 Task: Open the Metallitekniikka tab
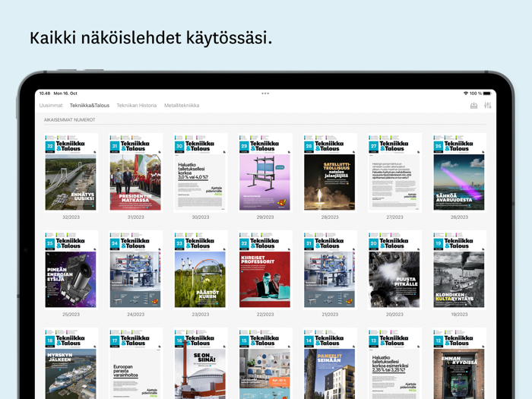182,106
